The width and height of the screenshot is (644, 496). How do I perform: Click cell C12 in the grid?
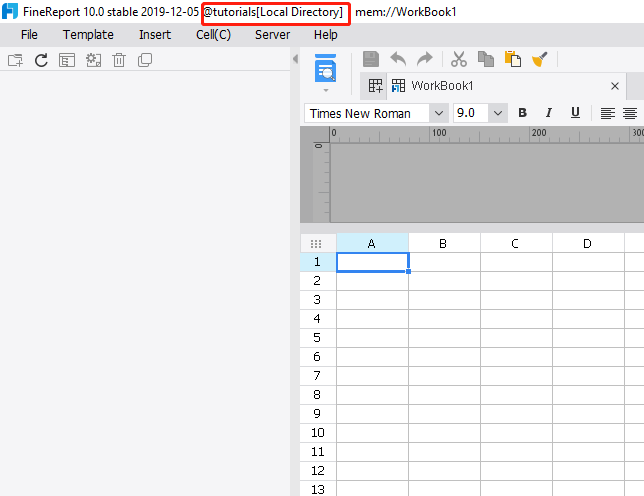(516, 471)
